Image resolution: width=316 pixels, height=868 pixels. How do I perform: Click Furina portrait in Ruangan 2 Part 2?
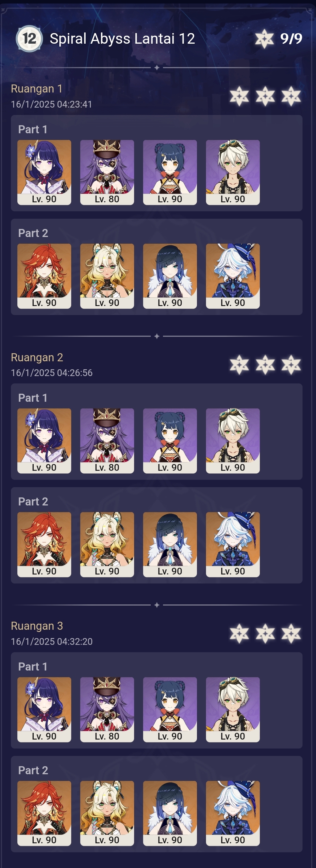pyautogui.click(x=233, y=545)
